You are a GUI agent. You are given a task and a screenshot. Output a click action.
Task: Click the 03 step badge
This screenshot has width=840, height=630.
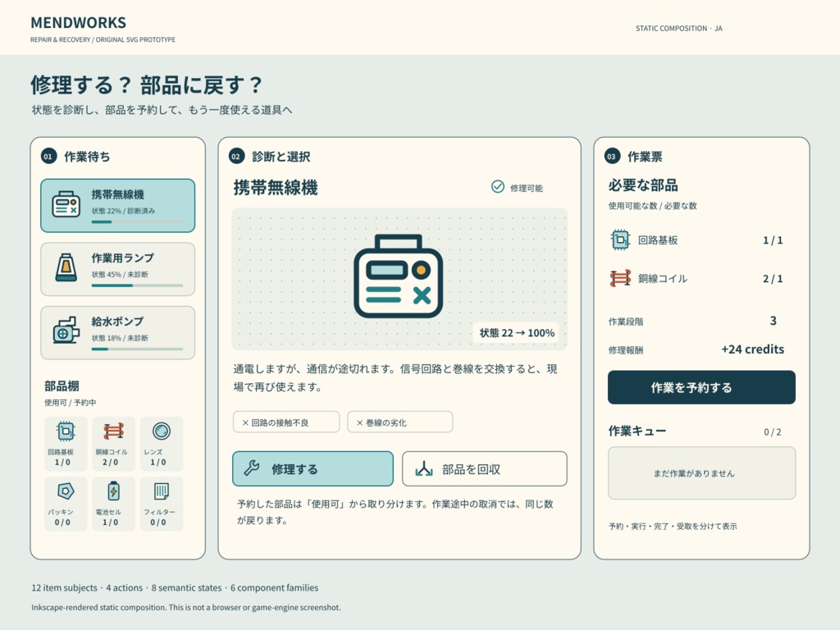point(612,157)
